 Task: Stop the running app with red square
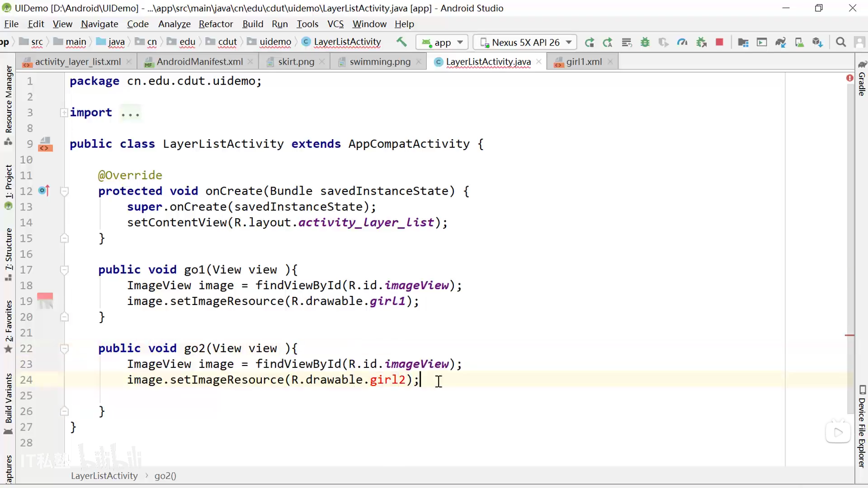click(x=719, y=42)
